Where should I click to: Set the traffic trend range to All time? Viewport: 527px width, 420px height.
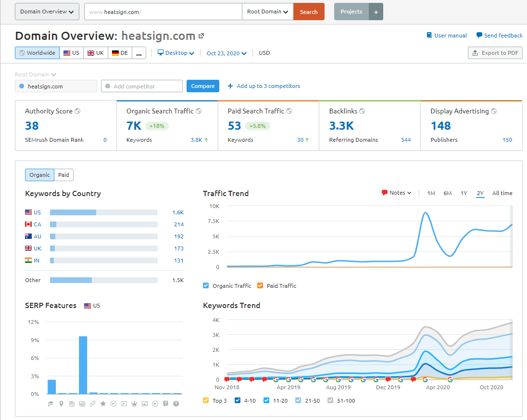point(502,193)
